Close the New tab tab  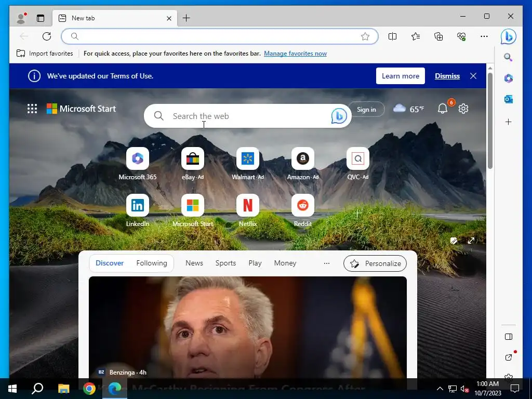[169, 18]
